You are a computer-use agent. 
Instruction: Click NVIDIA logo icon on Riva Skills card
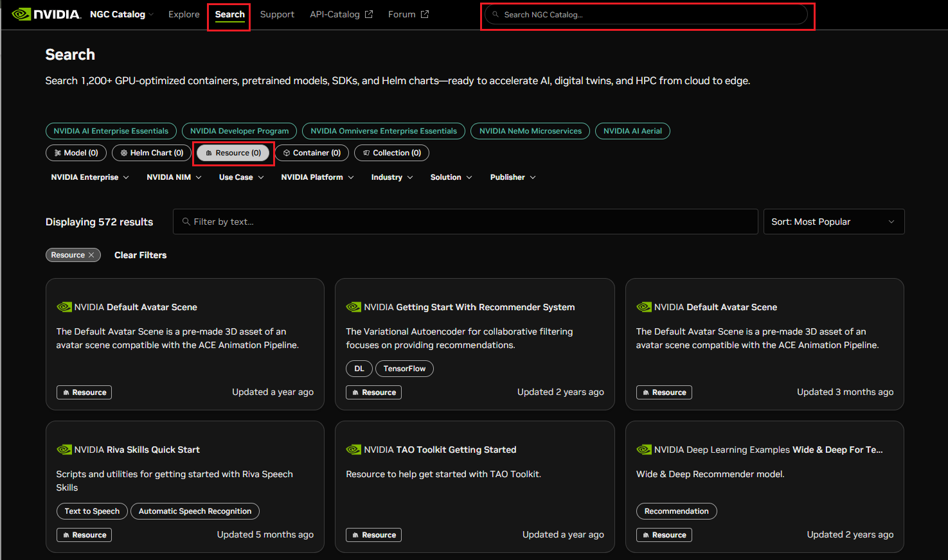pyautogui.click(x=64, y=450)
